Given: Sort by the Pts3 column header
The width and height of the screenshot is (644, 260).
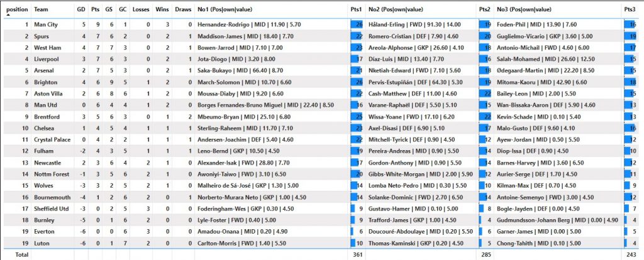Looking at the screenshot, I should [x=630, y=9].
